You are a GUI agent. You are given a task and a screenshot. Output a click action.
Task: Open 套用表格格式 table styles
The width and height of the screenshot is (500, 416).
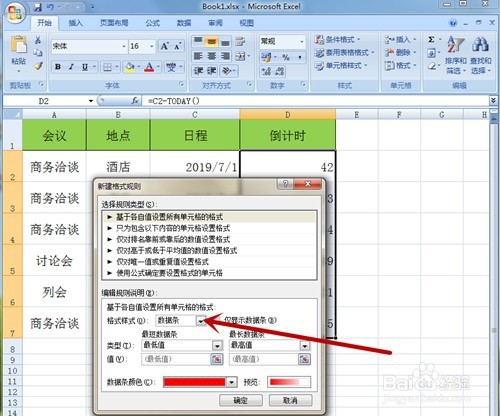click(x=345, y=53)
